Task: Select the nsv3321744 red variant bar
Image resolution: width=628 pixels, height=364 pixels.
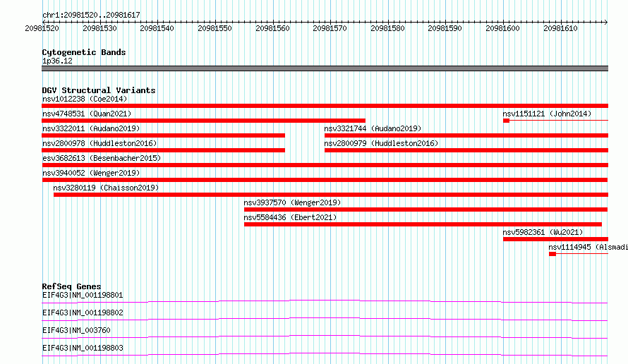Action: (466, 135)
